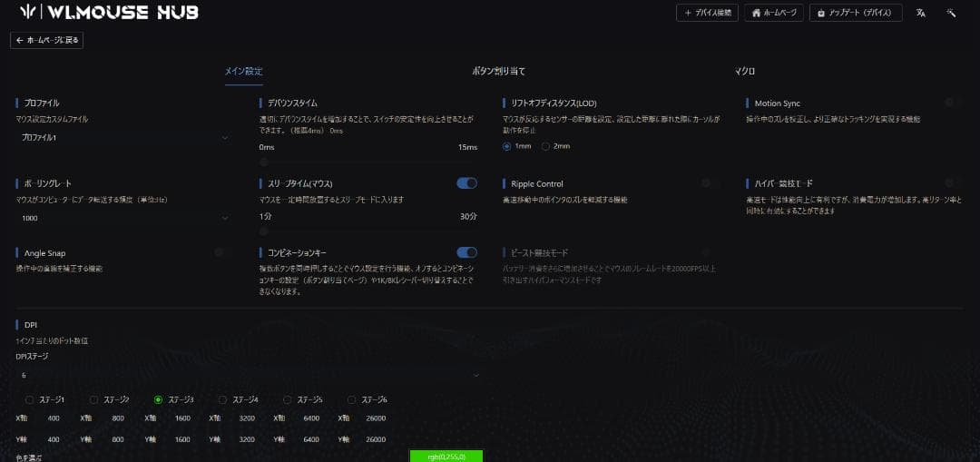
Task: Go back with ホームページに戻る button
Action: 46,40
